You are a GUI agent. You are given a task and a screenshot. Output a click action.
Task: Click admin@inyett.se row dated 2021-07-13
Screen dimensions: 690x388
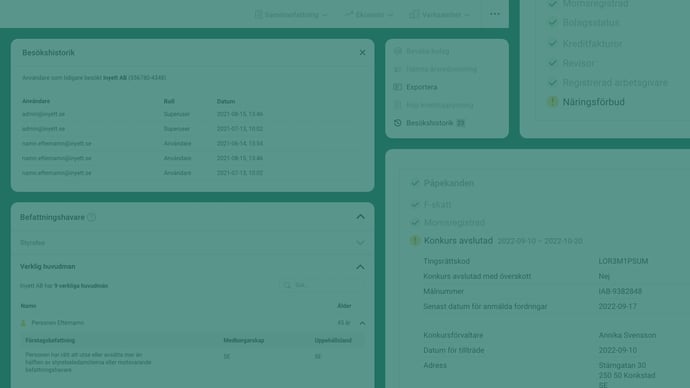(192, 129)
